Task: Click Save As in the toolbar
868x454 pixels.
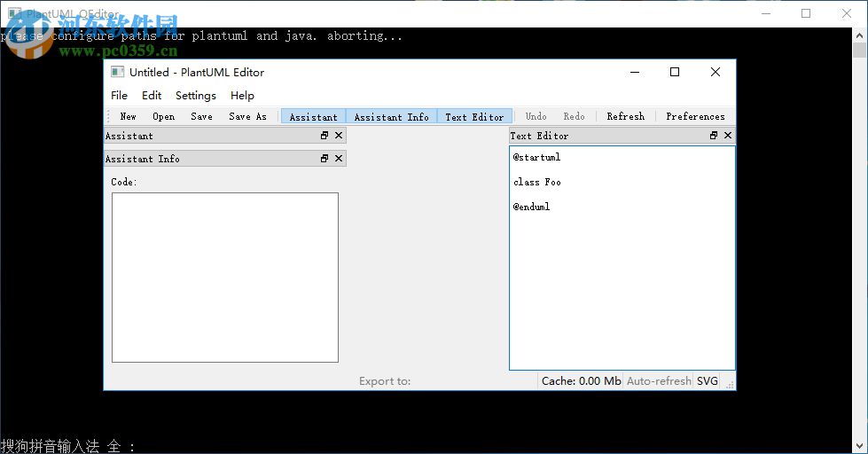Action: pos(247,116)
